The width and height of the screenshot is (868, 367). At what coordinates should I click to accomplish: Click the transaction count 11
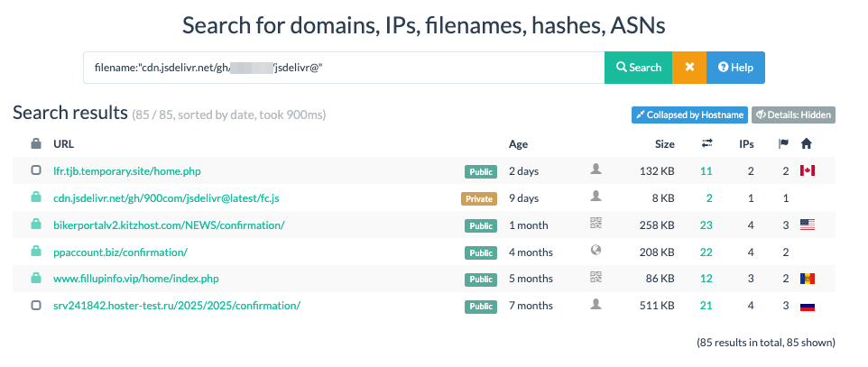(x=706, y=171)
